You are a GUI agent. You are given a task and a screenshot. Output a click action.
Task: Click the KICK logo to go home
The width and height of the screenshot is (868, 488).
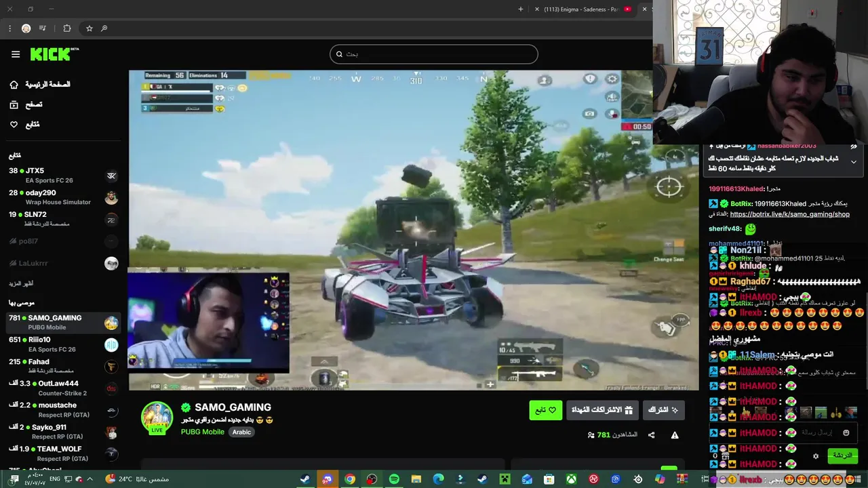[54, 54]
